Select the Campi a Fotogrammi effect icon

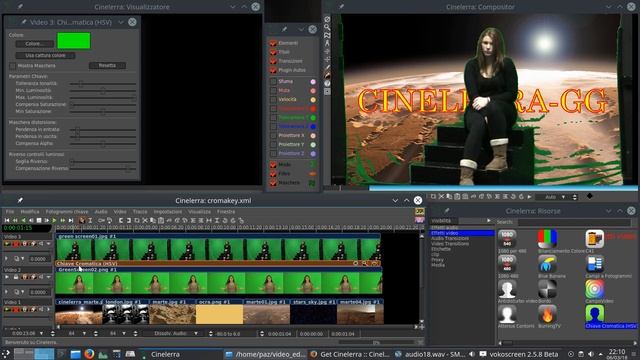[x=594, y=264]
